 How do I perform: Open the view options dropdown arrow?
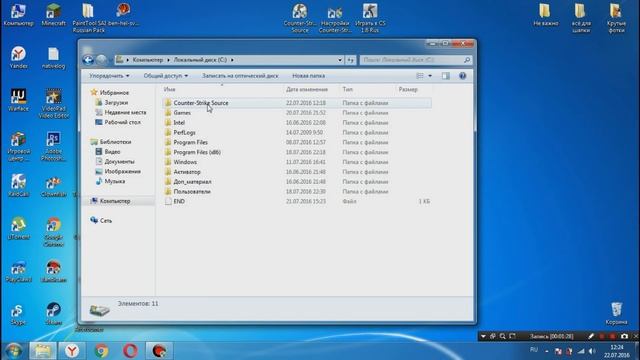click(430, 76)
